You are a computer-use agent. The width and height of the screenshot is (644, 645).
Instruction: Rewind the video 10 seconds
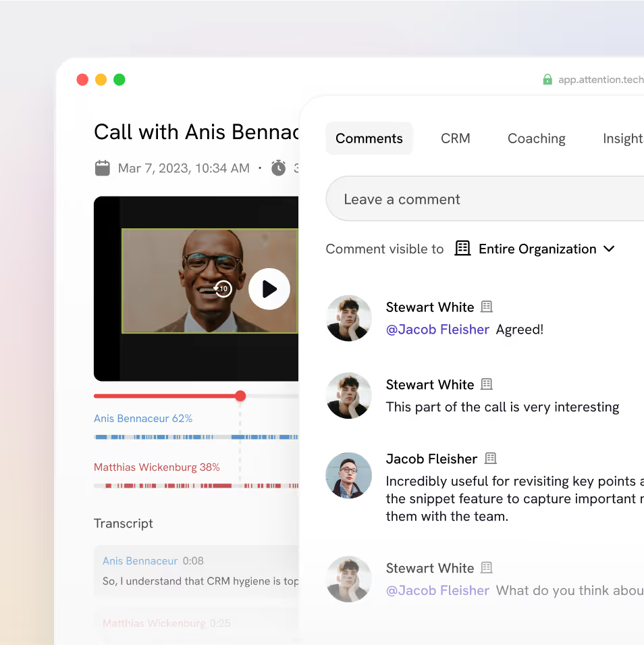(223, 289)
